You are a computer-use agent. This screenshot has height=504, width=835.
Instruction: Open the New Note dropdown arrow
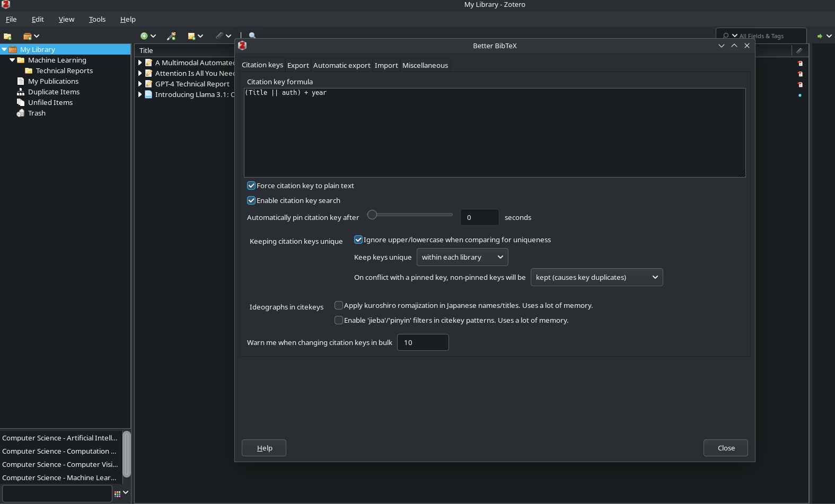200,36
